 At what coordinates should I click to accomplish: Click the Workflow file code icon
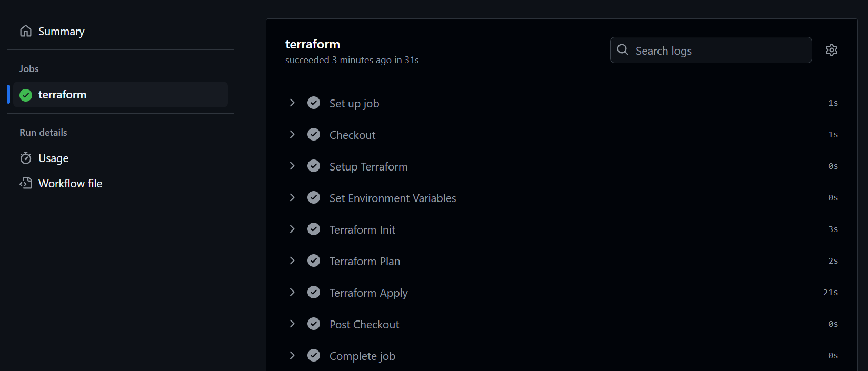26,183
